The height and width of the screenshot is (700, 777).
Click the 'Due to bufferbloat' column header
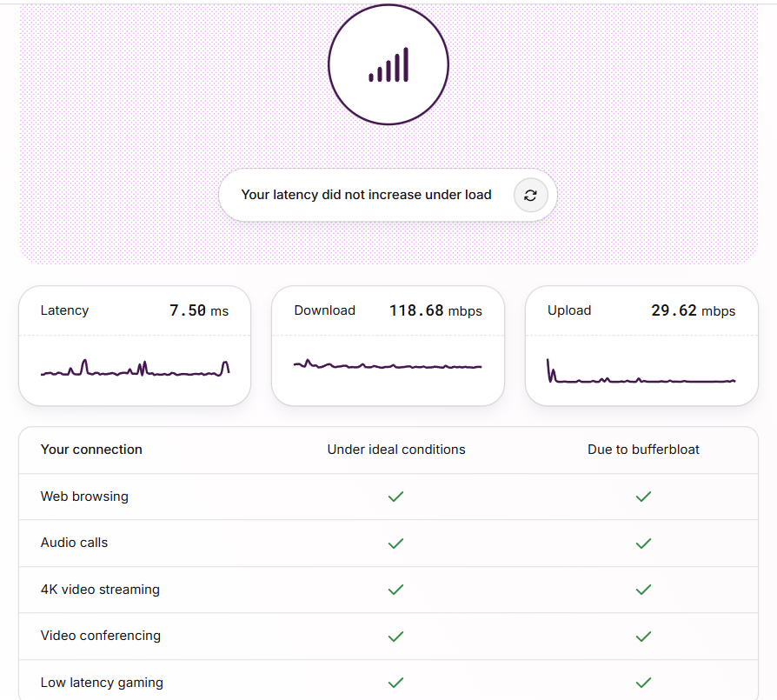click(x=643, y=450)
